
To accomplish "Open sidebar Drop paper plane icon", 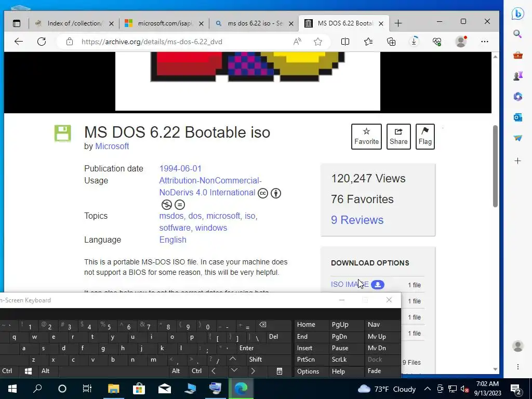I will coord(518,138).
